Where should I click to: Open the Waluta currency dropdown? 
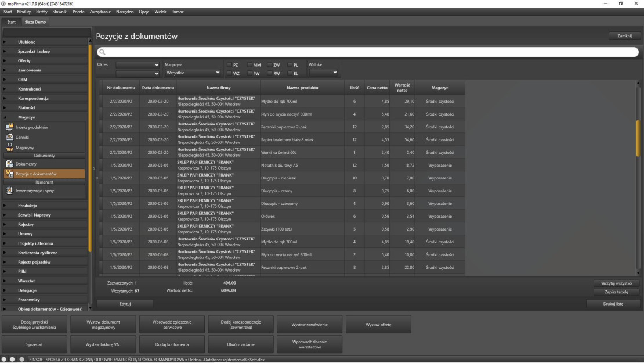[x=323, y=73]
